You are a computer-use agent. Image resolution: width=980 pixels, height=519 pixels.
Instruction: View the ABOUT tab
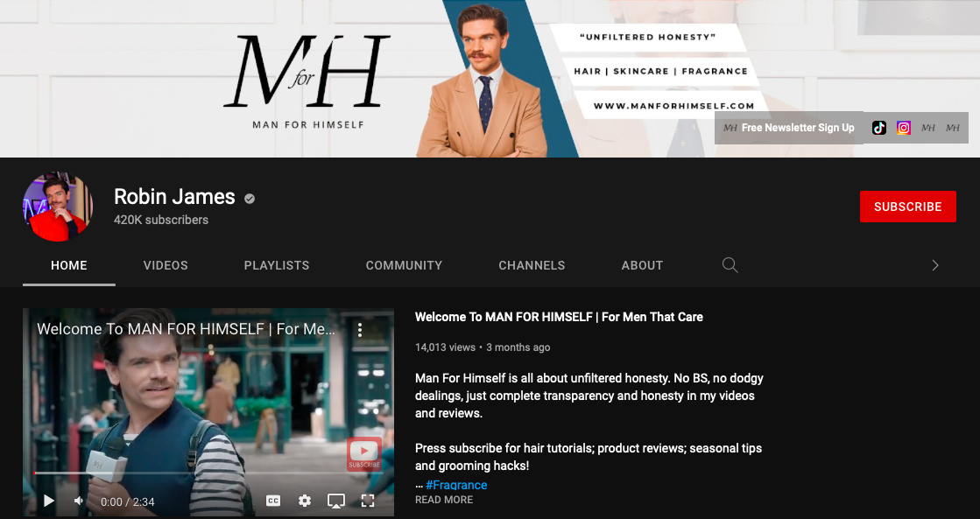tap(642, 265)
